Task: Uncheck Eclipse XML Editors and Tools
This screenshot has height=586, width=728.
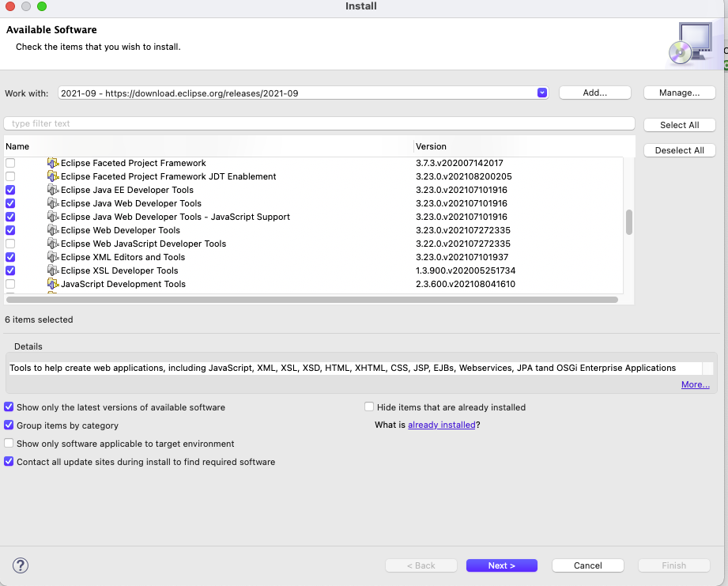Action: tap(10, 257)
